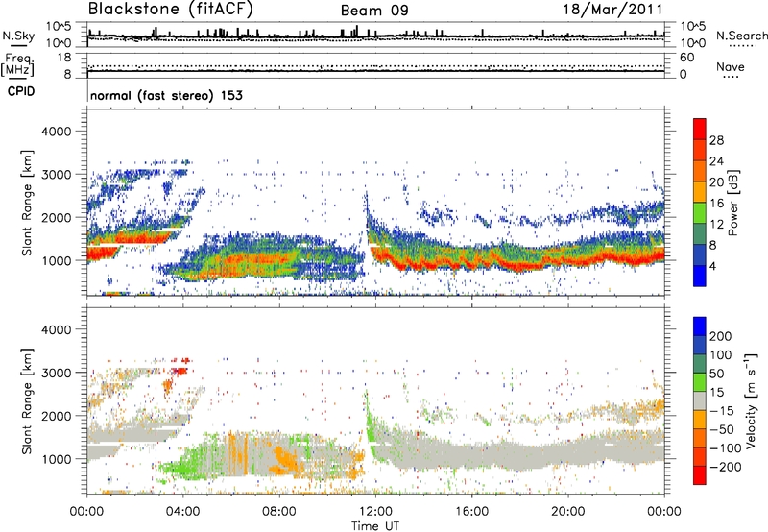Screen dimensions: 768x532
Task: Click the gray segment of Velocity colorbar
Action: 700,400
